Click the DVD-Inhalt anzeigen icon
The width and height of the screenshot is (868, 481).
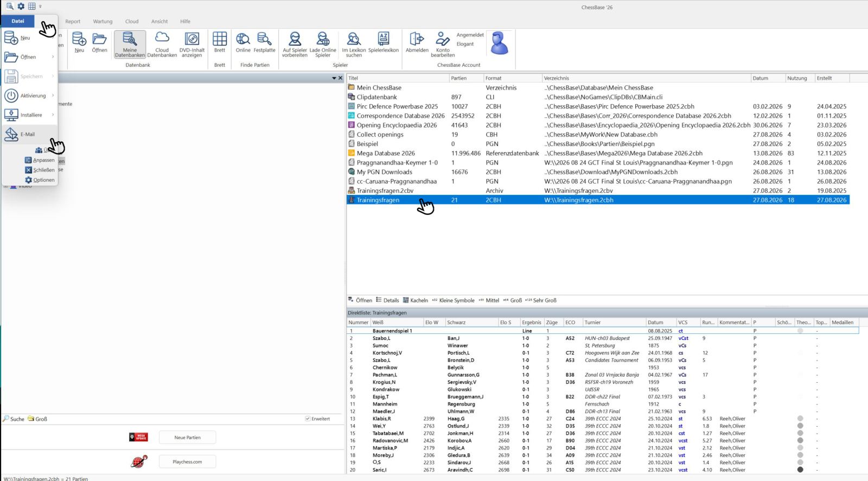[192, 45]
